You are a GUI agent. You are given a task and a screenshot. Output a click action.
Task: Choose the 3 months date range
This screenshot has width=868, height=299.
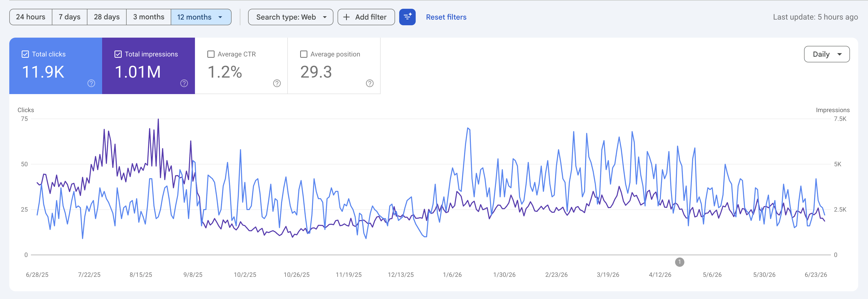[x=149, y=17]
